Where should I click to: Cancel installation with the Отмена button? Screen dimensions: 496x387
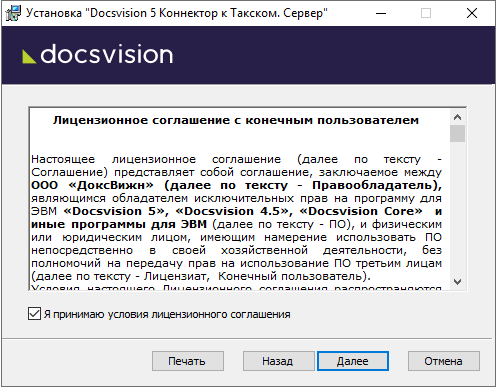tap(444, 361)
